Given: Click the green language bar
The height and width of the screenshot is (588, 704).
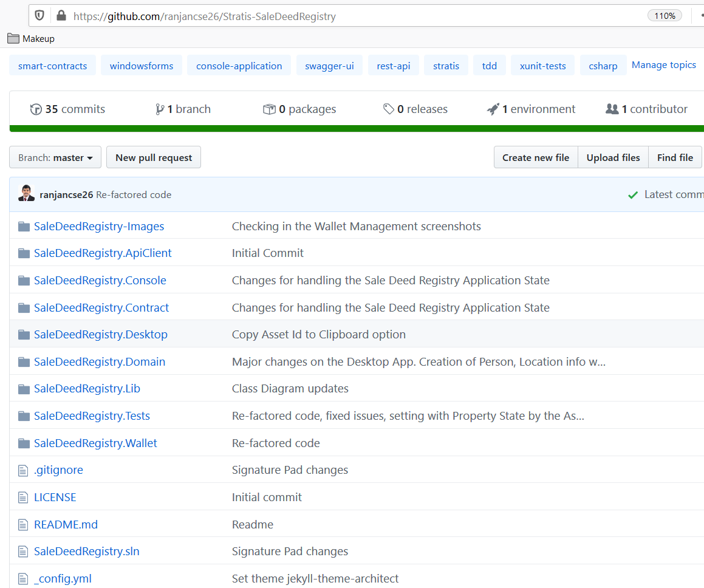Looking at the screenshot, I should (x=357, y=129).
